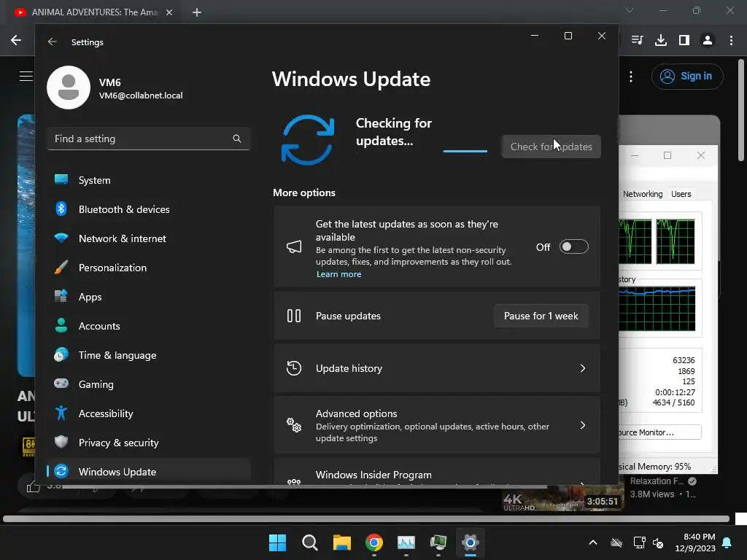Click the VM6 user avatar

click(69, 87)
